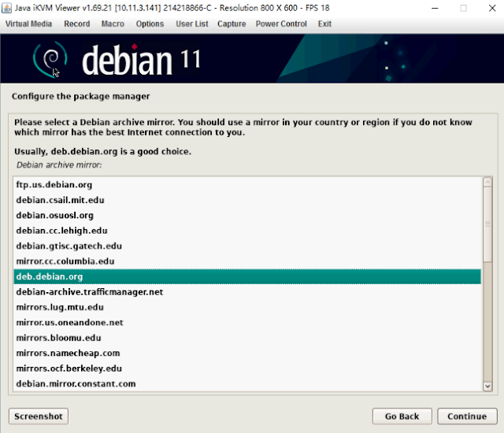The width and height of the screenshot is (504, 433).
Task: Select debian-archive.trafficmanager.net mirror
Action: [x=247, y=292]
